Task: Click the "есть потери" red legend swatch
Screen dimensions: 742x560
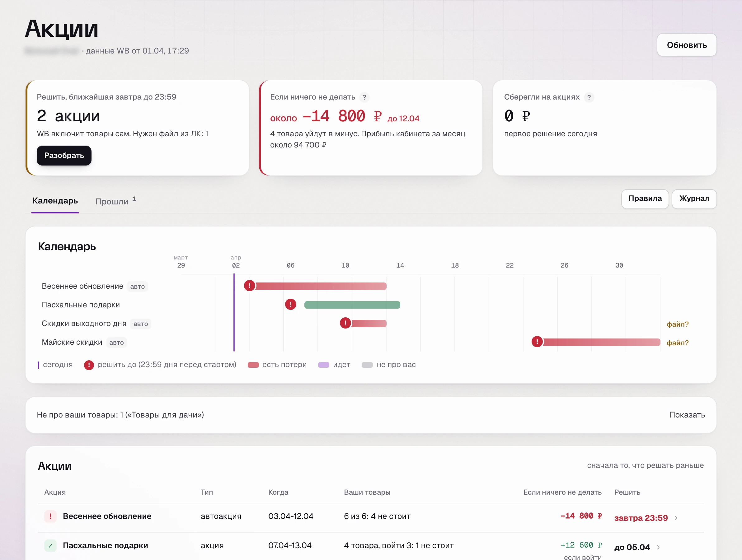Action: (x=253, y=365)
